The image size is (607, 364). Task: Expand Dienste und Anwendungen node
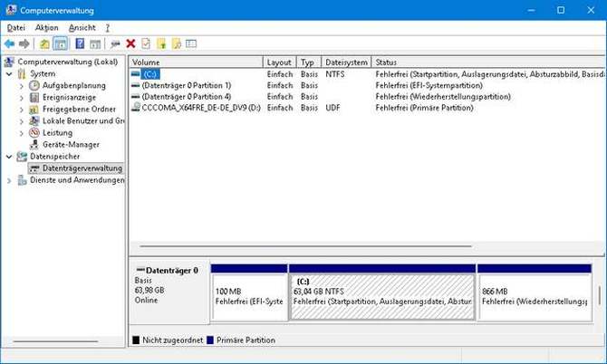(10, 179)
